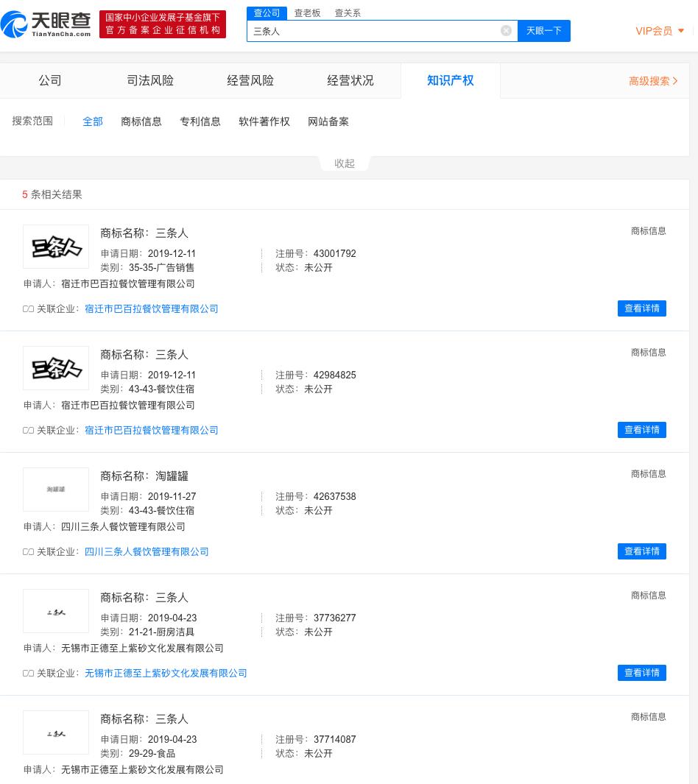View details for the 淘罐罐 trademark
Image resolution: width=698 pixels, height=784 pixels.
click(x=641, y=551)
